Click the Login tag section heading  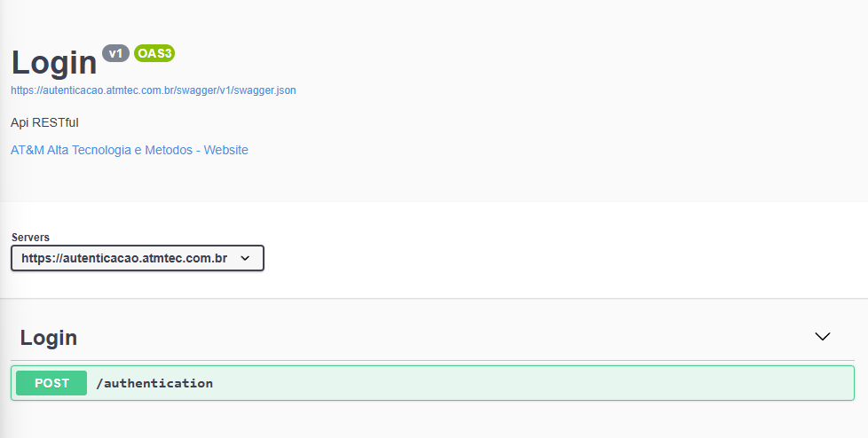[x=49, y=338]
